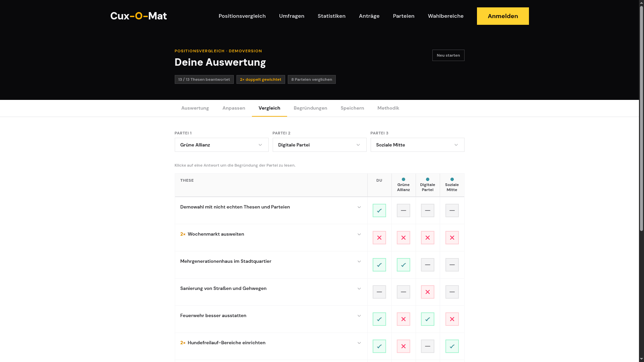Open Grüne Allianz reject answer for Wochenmarkt ausweiten

403,238
